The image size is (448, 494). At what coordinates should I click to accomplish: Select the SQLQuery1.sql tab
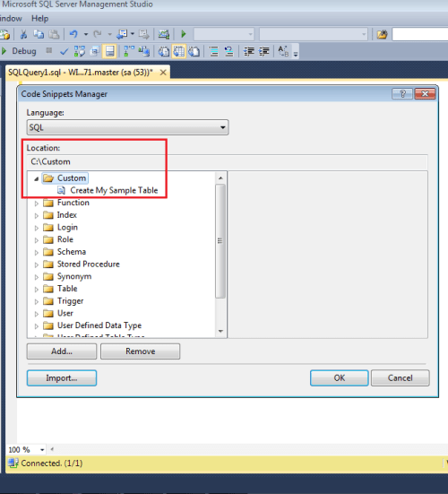(81, 73)
